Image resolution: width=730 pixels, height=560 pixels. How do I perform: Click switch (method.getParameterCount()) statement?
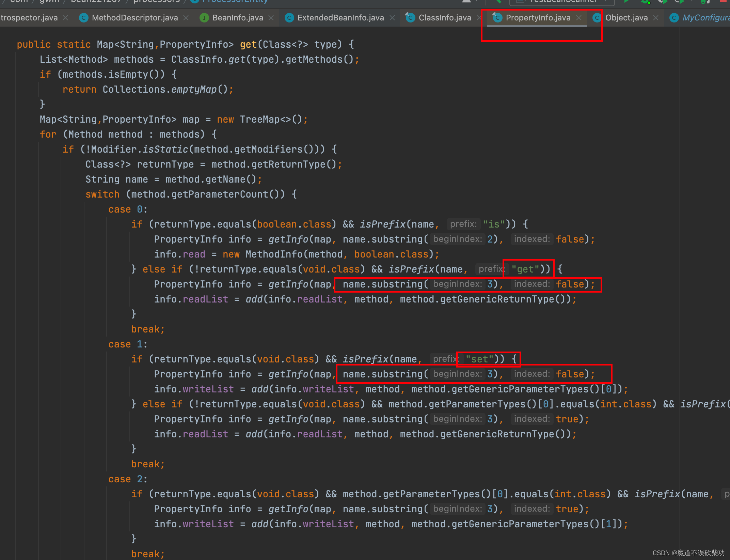point(191,195)
